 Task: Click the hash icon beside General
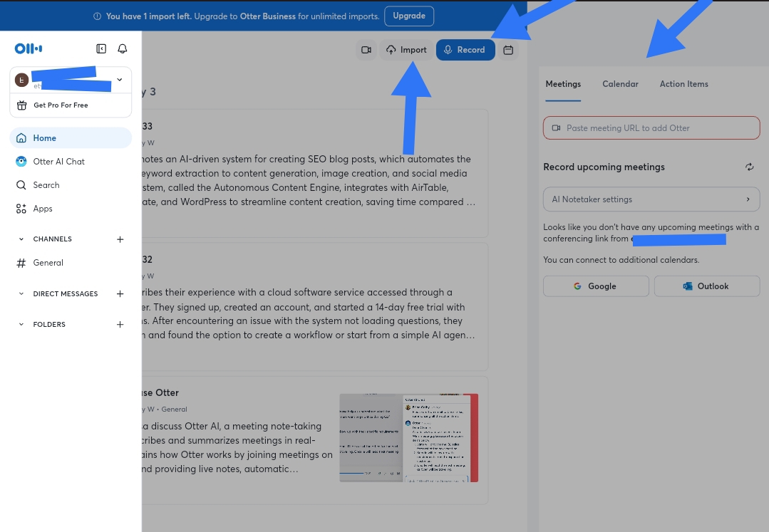(21, 263)
